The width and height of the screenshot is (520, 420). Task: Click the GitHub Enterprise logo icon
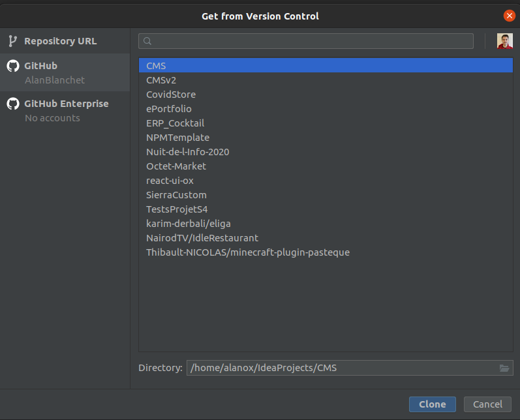pos(12,104)
